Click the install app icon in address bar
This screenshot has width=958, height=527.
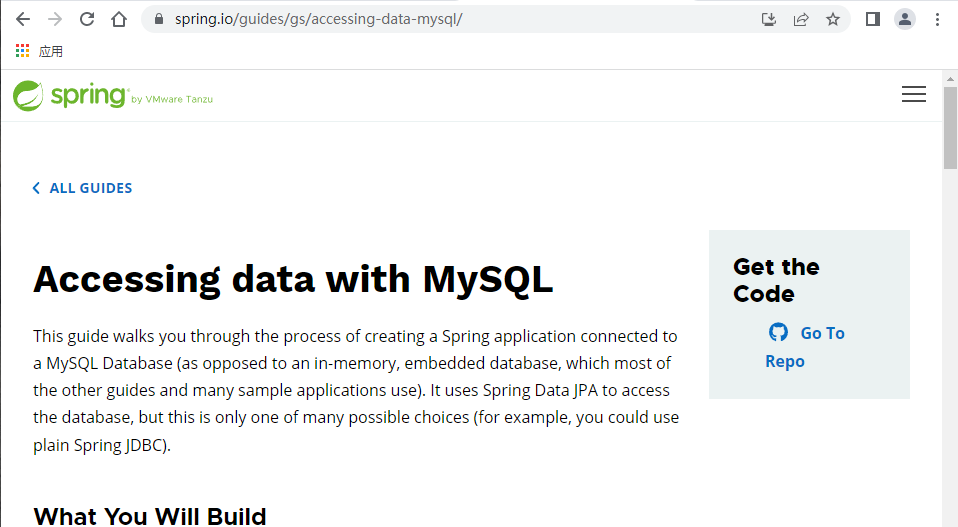tap(769, 19)
